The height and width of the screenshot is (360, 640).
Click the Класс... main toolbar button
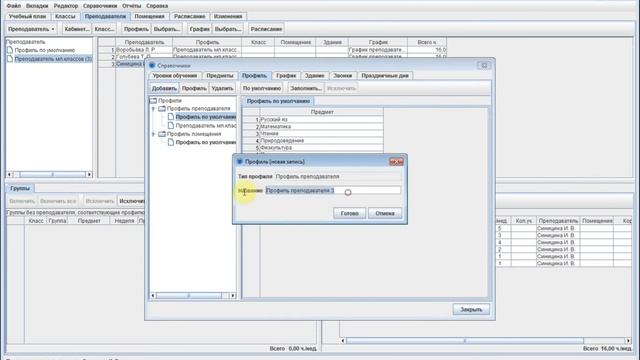104,29
